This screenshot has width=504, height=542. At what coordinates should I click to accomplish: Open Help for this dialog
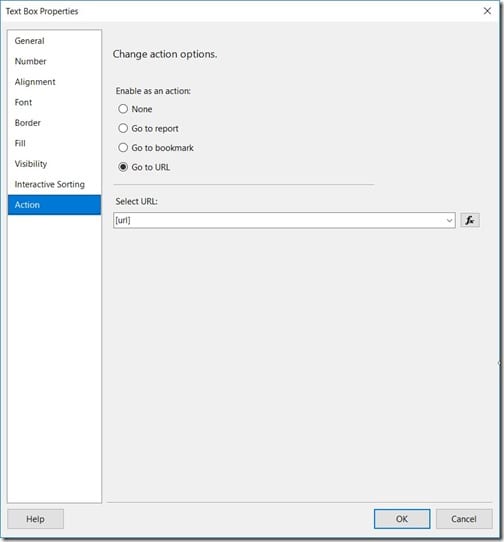click(35, 519)
